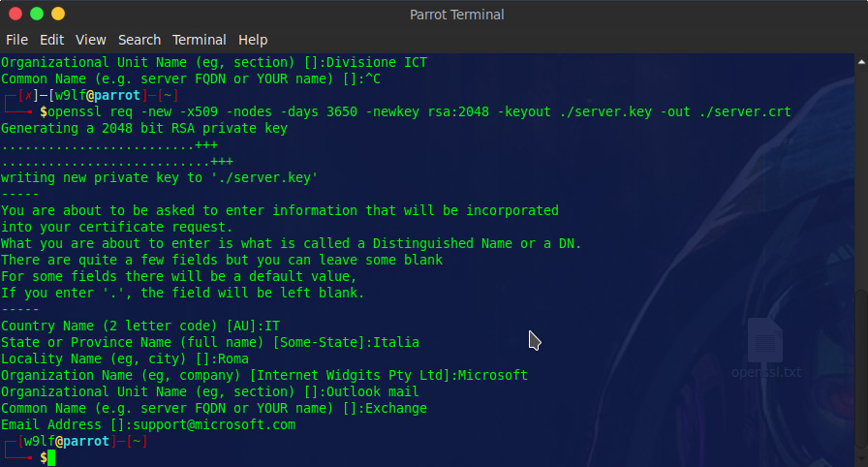Open the File menu
Viewport: 868px width, 467px height.
coord(16,40)
